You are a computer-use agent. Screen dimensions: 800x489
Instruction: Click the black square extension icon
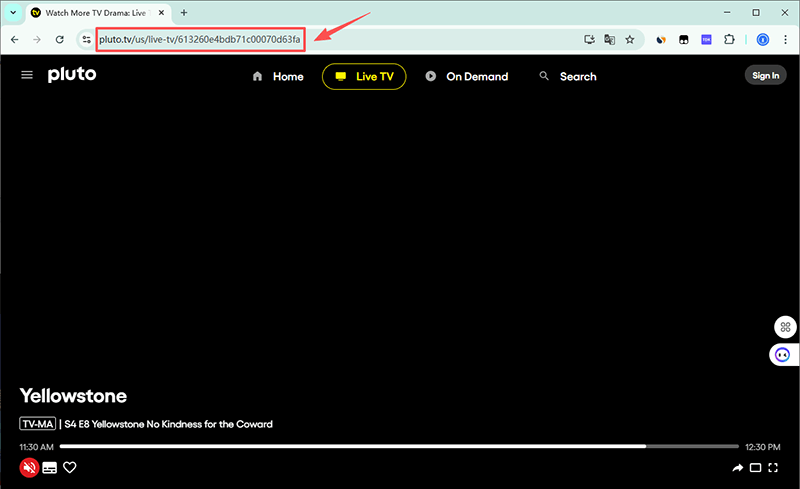(x=684, y=39)
